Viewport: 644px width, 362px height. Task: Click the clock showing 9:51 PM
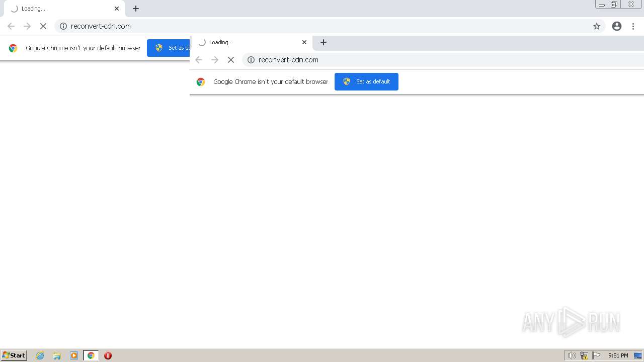[x=618, y=355]
